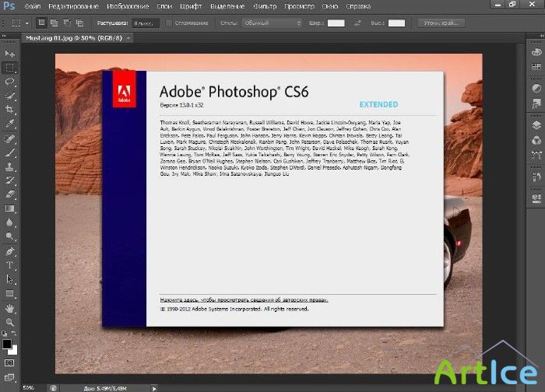This screenshot has width=545, height=392.
Task: Select the Hand tool
Action: click(x=9, y=308)
